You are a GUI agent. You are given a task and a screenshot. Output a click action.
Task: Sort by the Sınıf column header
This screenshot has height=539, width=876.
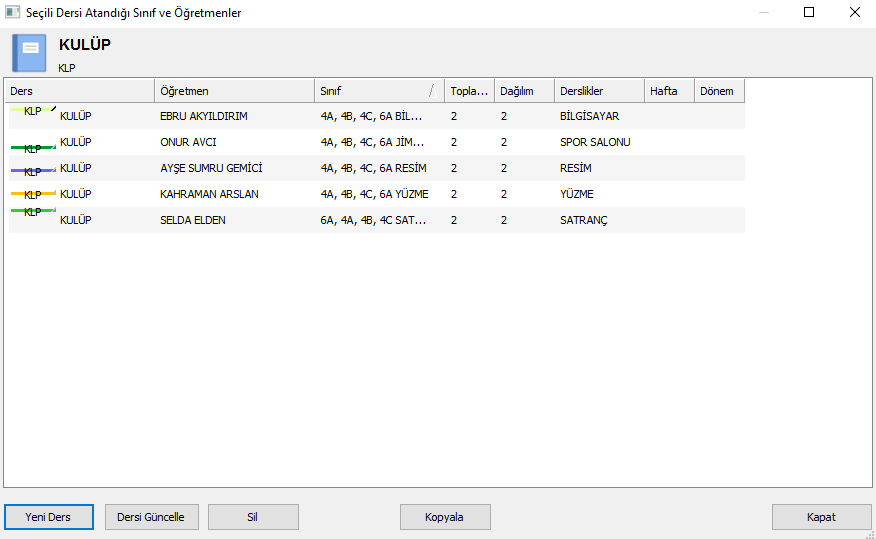pos(379,91)
